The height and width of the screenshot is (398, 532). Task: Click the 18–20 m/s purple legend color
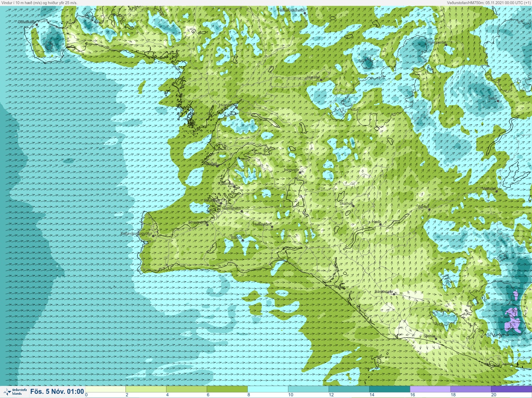pos(471,389)
